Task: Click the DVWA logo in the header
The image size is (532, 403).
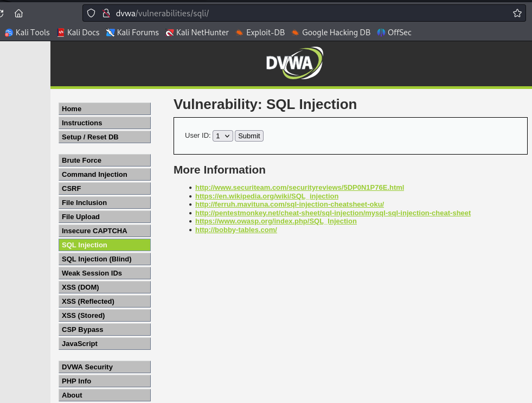Action: 294,63
